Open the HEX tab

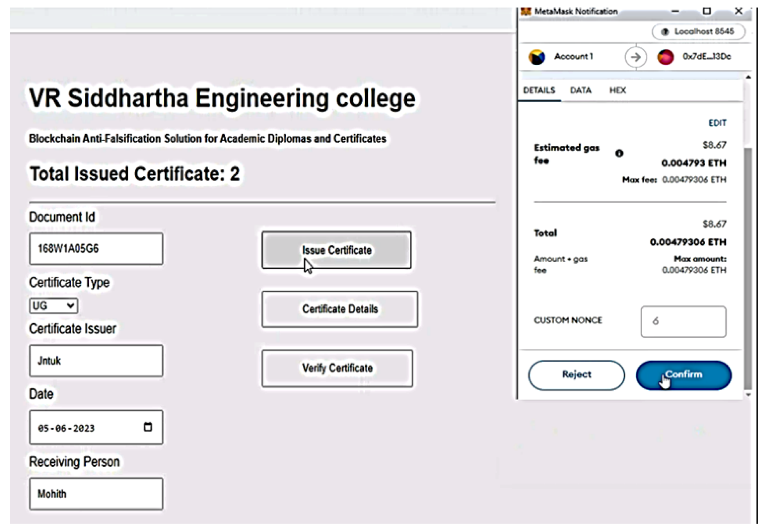(618, 90)
